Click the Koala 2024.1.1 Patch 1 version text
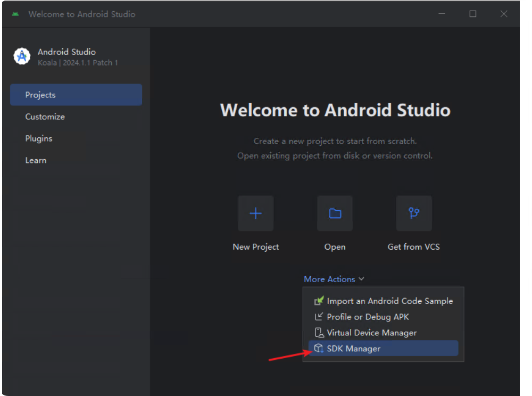Viewport: 532px width, 396px height. (x=78, y=63)
